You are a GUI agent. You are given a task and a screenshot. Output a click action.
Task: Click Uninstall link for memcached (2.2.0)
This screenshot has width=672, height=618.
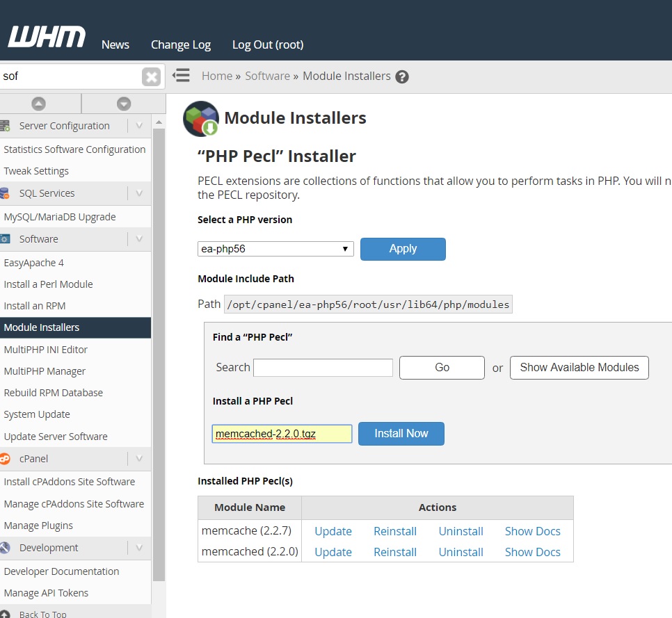(461, 552)
